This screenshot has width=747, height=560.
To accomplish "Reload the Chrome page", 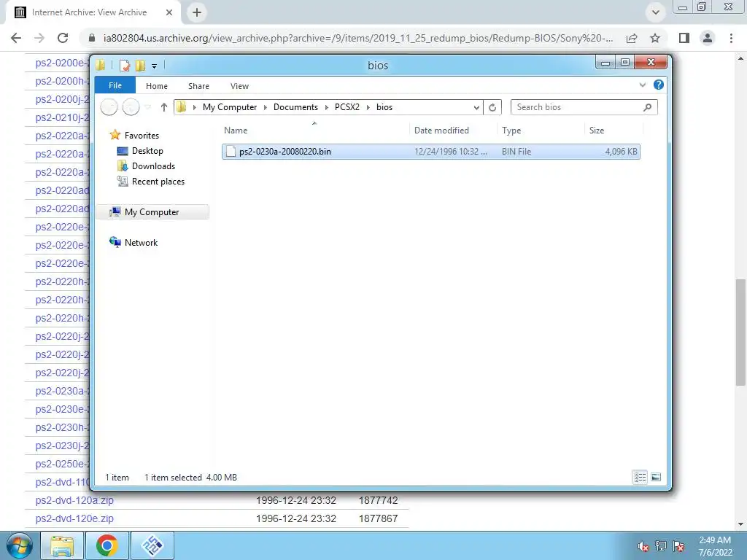I will pyautogui.click(x=63, y=38).
